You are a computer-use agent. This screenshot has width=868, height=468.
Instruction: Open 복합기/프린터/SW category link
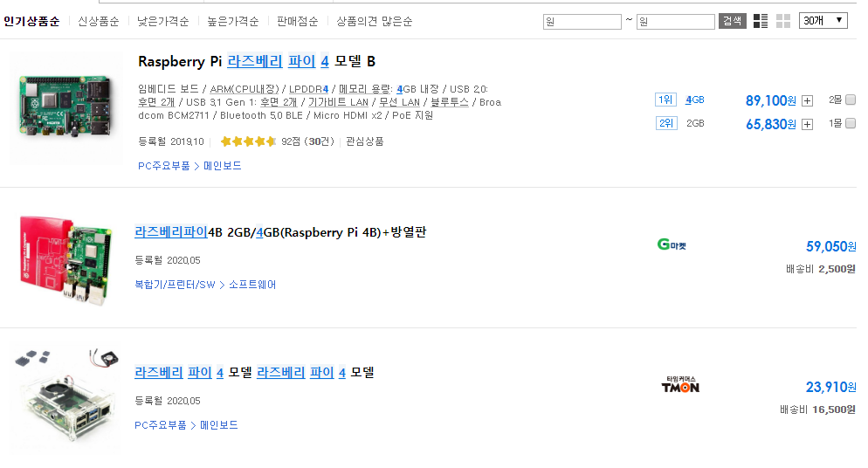tap(175, 285)
